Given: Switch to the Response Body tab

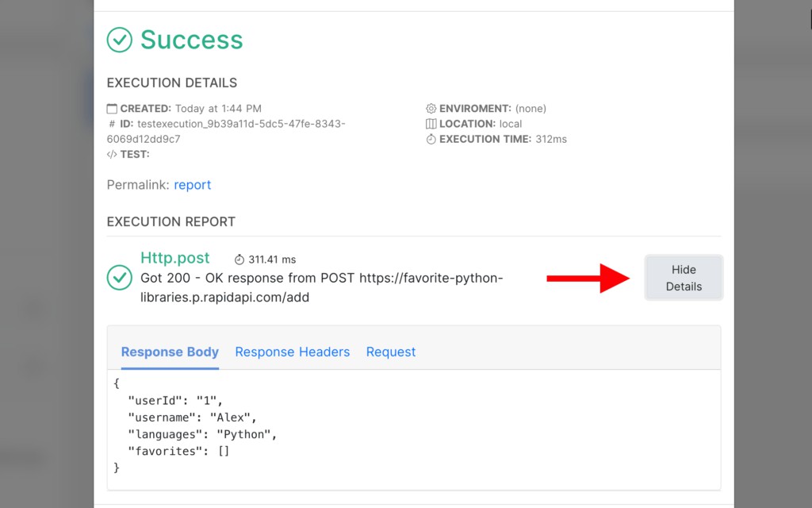Looking at the screenshot, I should coord(170,352).
